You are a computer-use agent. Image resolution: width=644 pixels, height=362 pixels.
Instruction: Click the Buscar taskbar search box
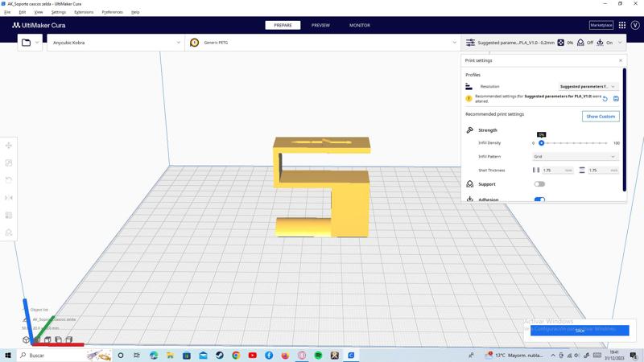click(65, 355)
